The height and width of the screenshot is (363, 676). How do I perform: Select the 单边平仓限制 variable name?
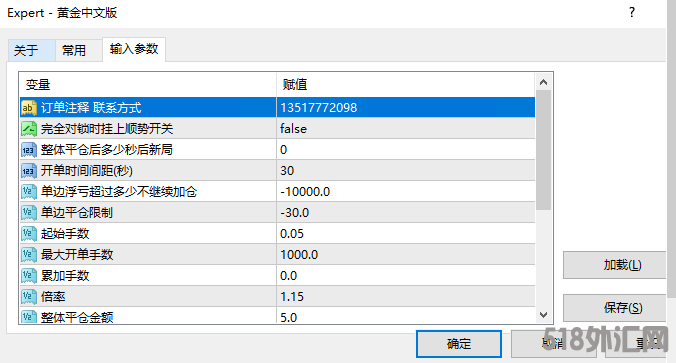[x=77, y=213]
